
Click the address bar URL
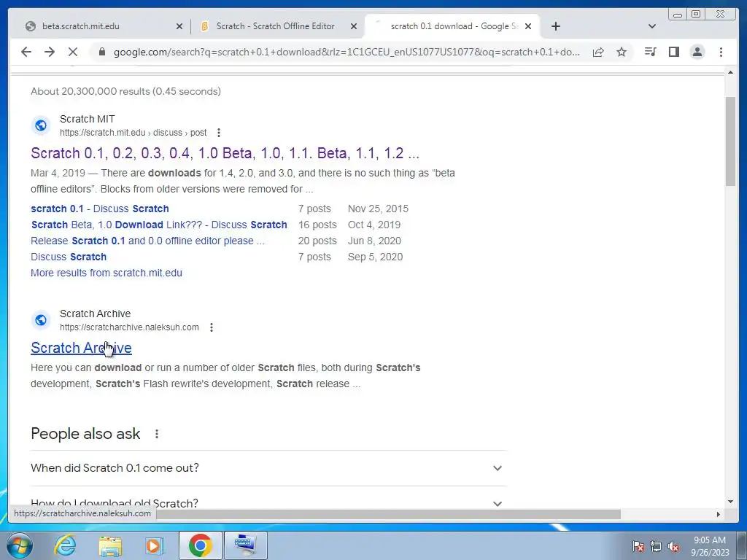tap(347, 52)
